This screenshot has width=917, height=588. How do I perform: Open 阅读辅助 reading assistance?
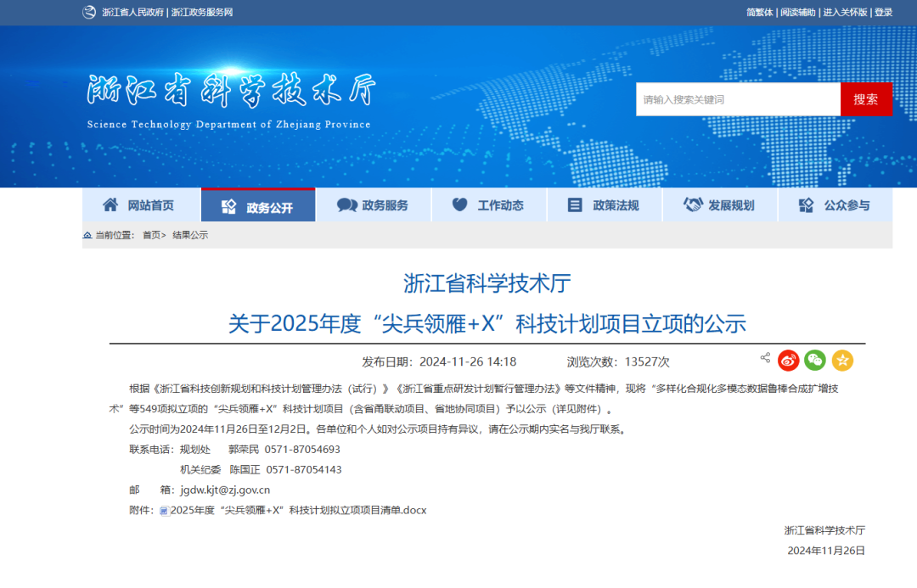click(797, 12)
